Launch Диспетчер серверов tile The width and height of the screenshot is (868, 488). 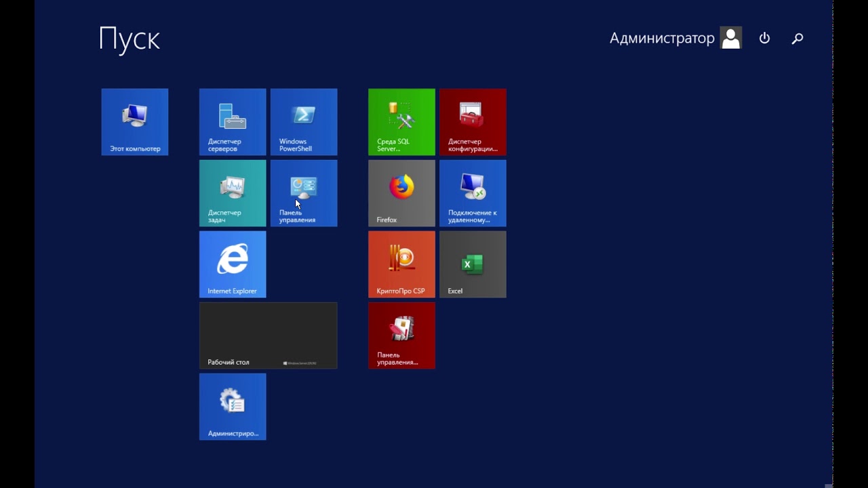click(x=233, y=122)
